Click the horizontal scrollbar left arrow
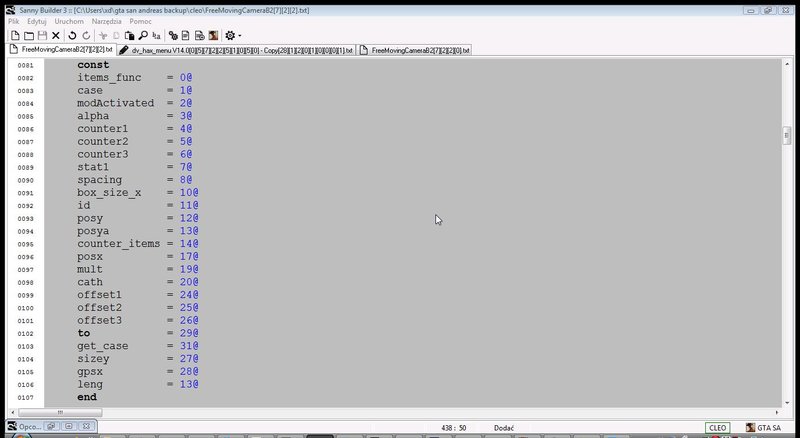This screenshot has width=800, height=438. (13, 412)
